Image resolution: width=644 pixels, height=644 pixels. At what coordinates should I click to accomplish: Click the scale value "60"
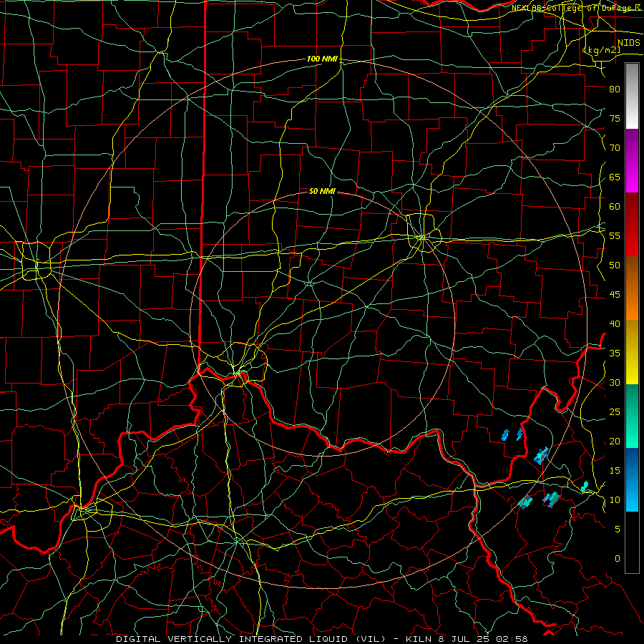(x=615, y=207)
